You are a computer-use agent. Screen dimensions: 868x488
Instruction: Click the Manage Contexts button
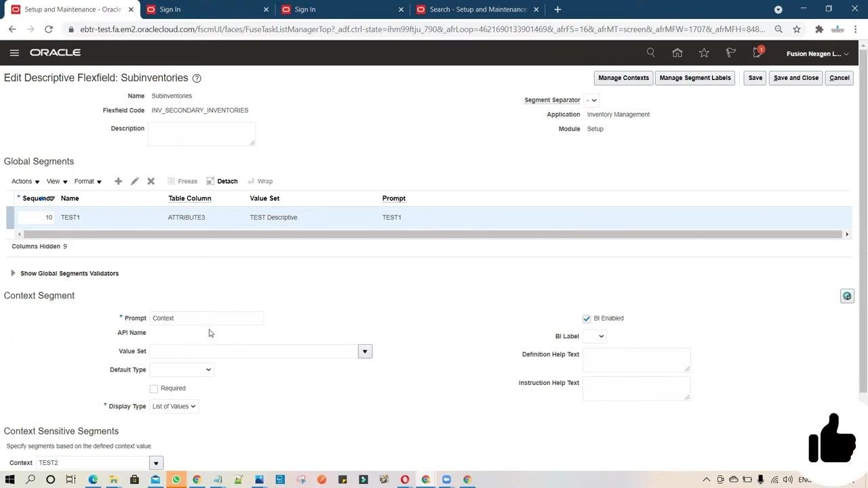pyautogui.click(x=623, y=78)
